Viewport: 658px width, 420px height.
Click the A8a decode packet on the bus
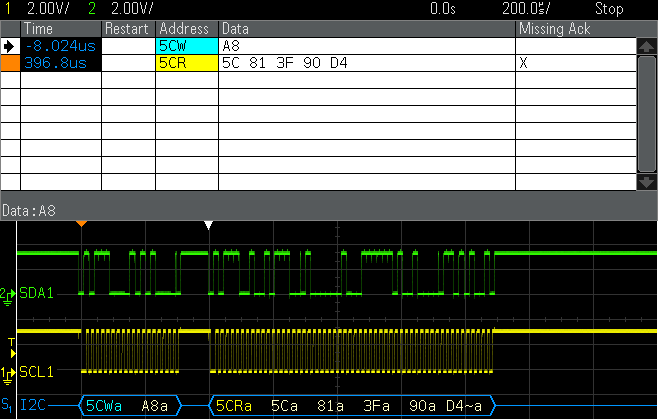[154, 406]
